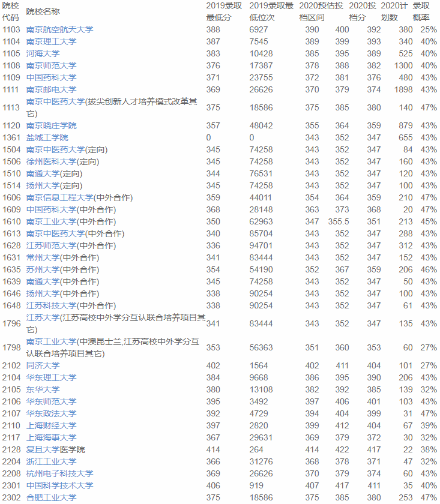Screen dimensions: 440x504
Task: Click the 复旦大学 link
Action: click(43, 449)
